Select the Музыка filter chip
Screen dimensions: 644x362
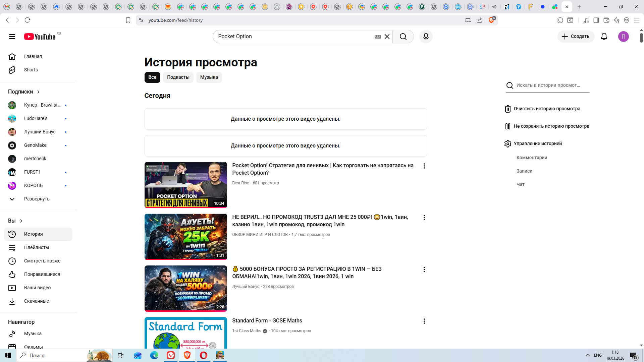click(x=209, y=77)
